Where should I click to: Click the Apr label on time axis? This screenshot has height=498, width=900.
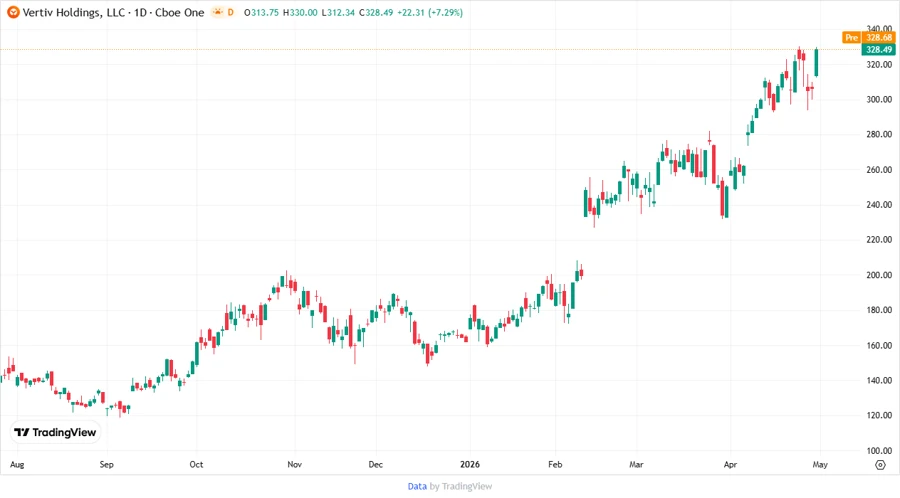tap(730, 464)
